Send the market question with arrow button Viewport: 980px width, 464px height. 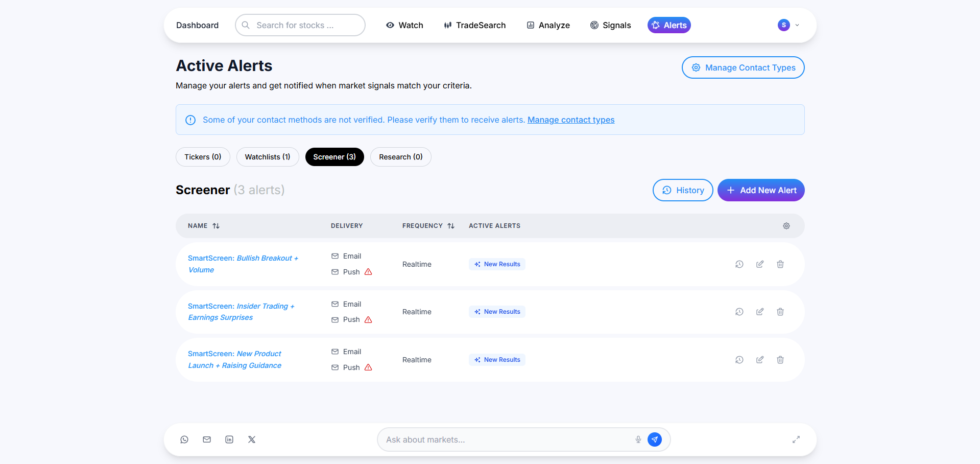[654, 439]
